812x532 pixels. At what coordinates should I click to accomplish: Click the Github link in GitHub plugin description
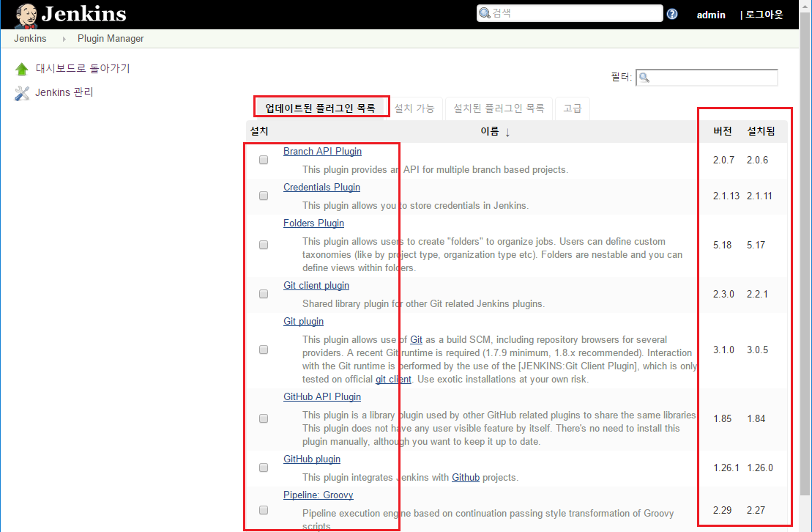point(466,477)
